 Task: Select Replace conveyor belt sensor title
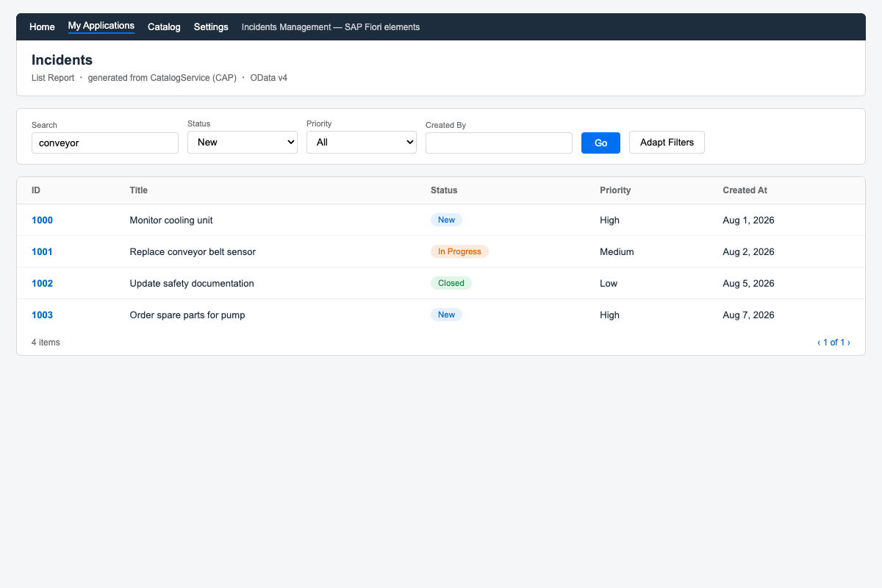(x=193, y=251)
